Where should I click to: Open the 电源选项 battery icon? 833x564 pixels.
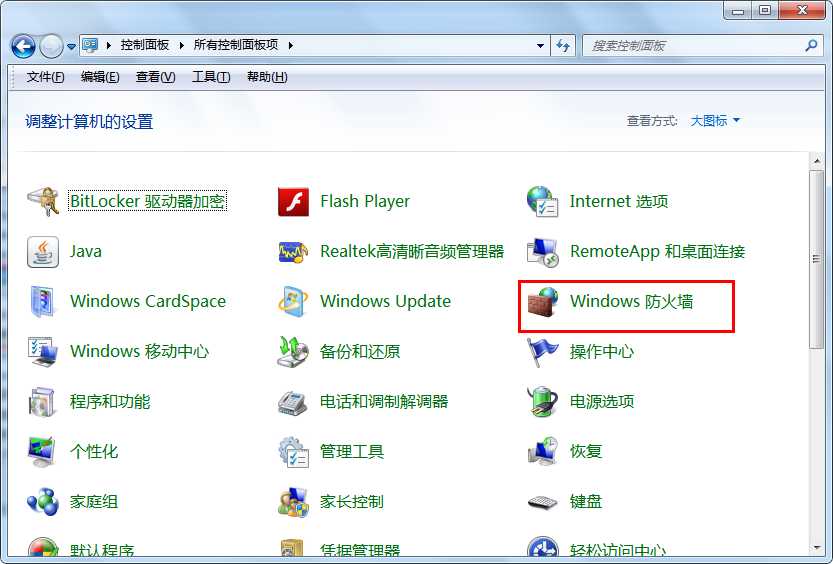click(x=542, y=402)
